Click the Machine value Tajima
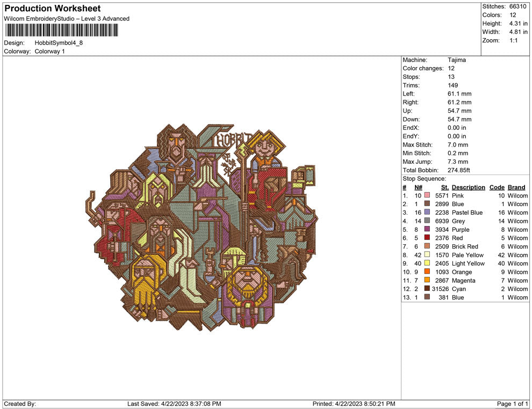Viewport: 532px width, 409px height. click(457, 60)
